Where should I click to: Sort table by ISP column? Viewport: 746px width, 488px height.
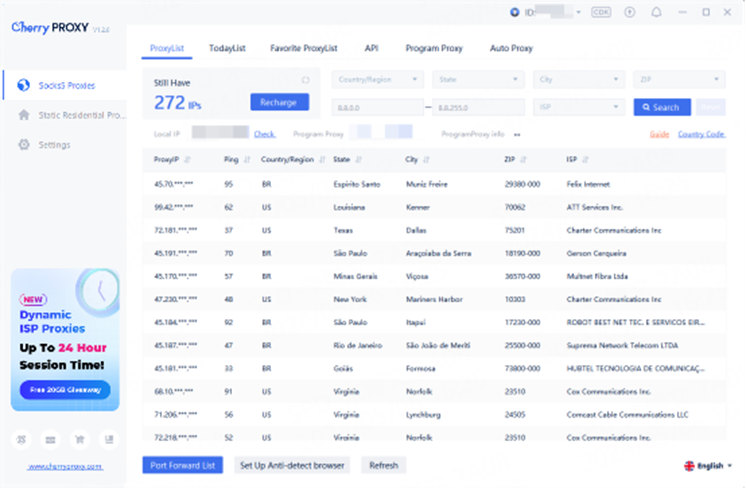pyautogui.click(x=585, y=160)
